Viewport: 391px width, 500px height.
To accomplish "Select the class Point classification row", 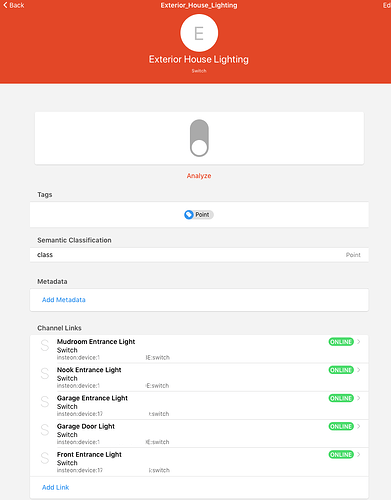I will 199,255.
